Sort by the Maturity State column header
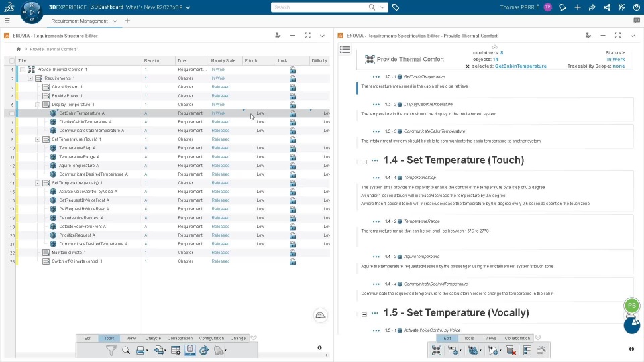 [x=223, y=61]
